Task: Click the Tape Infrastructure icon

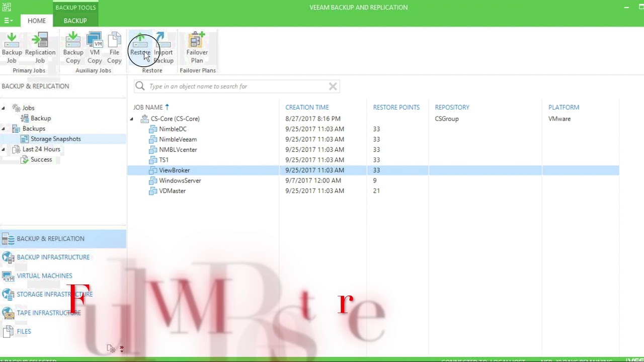Action: tap(8, 313)
